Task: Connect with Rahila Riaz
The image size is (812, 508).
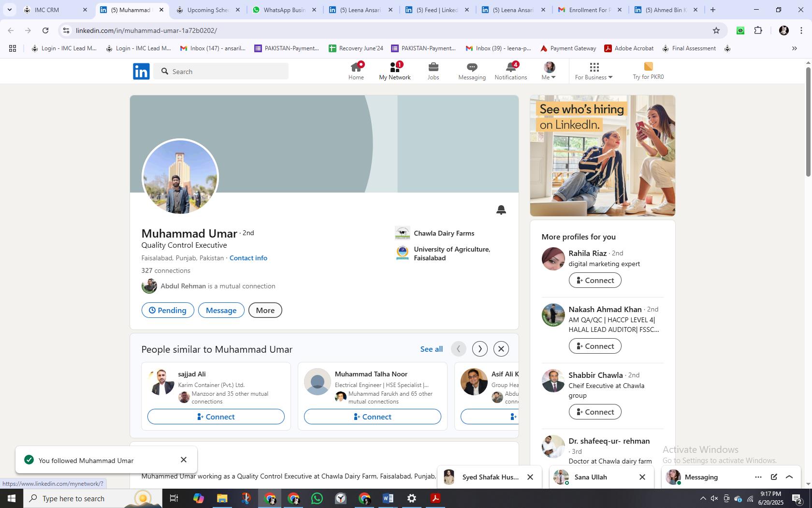Action: point(595,280)
